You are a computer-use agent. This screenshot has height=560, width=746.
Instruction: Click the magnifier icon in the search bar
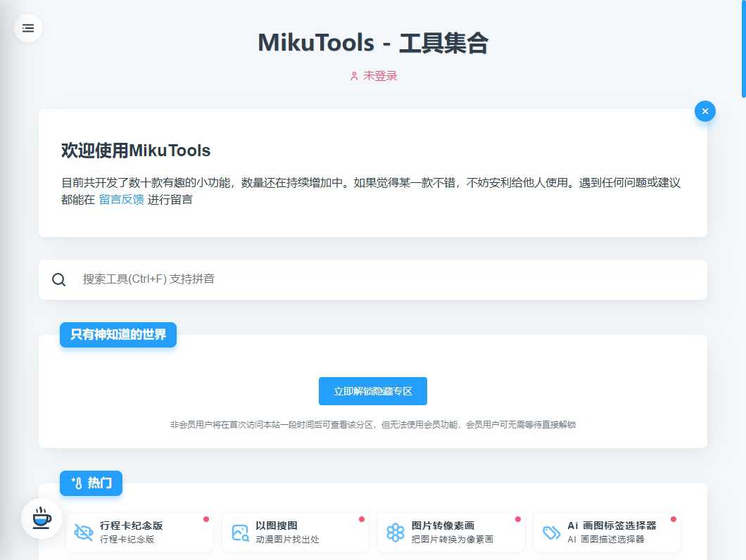click(59, 279)
